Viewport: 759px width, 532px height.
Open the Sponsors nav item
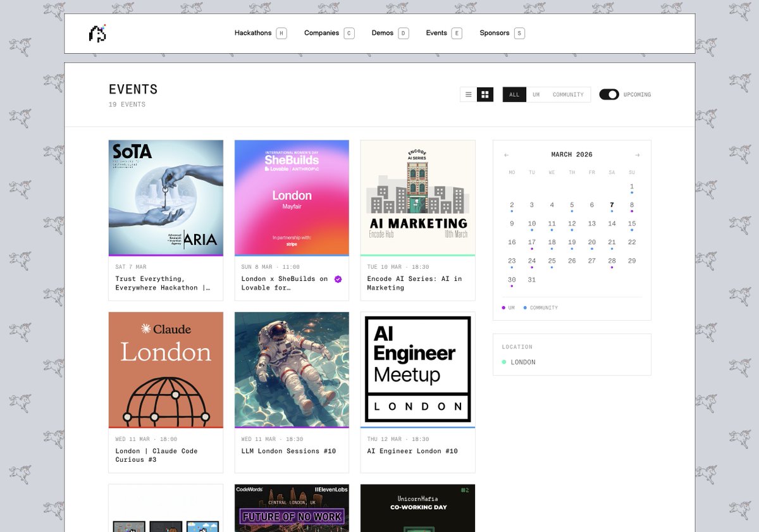[x=495, y=33]
